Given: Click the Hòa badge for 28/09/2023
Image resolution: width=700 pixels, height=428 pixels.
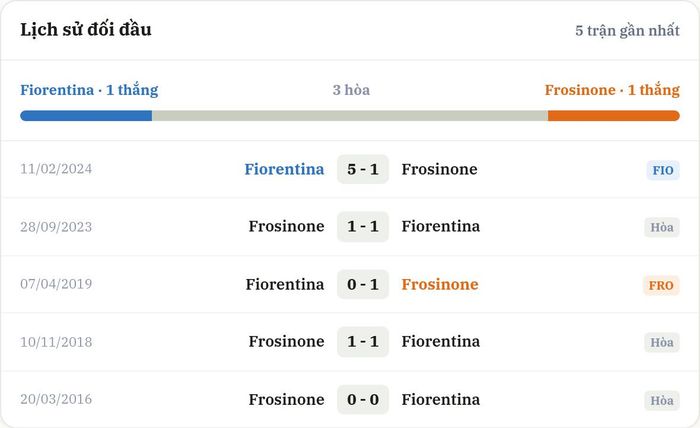Looking at the screenshot, I should click(662, 227).
